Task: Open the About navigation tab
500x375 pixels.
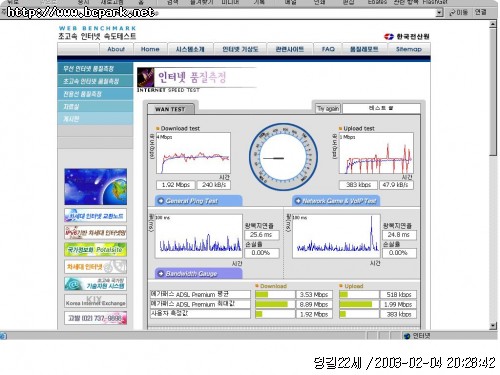Action: click(x=116, y=49)
